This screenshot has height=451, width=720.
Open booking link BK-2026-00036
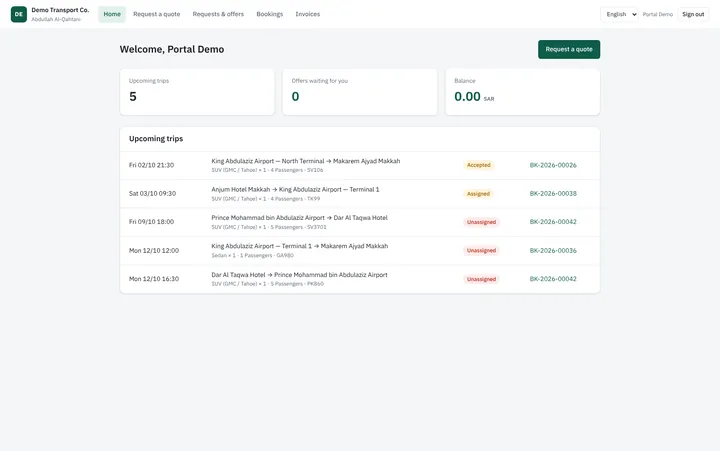[553, 250]
